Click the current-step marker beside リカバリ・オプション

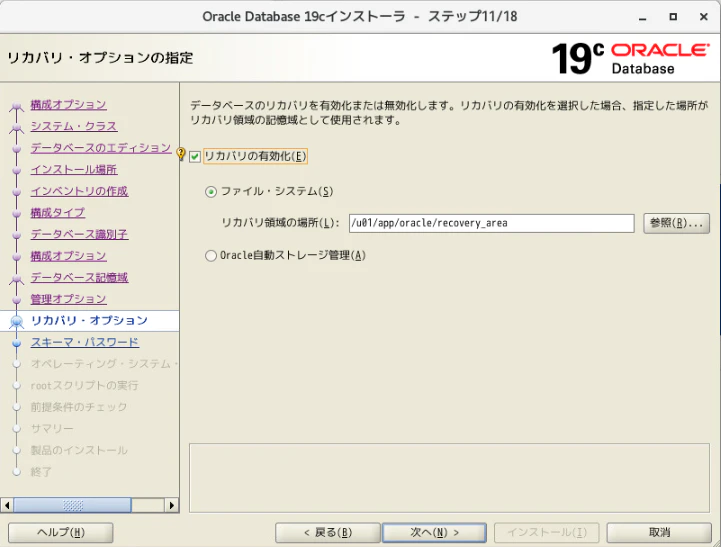click(x=17, y=322)
